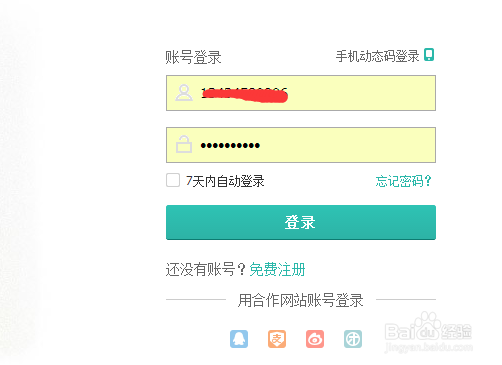The width and height of the screenshot is (502, 365).
Task: Switch to 手机动态码登录 mode
Action: pos(377,56)
